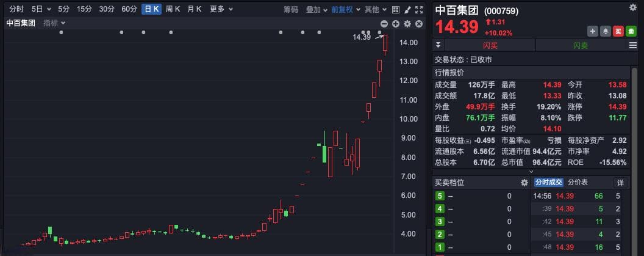The image size is (644, 256).
Task: Click the 14:56 trade row
Action: 577,196
